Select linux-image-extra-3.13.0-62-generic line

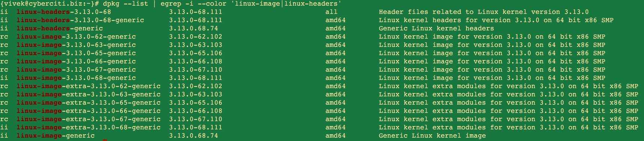tap(88, 86)
